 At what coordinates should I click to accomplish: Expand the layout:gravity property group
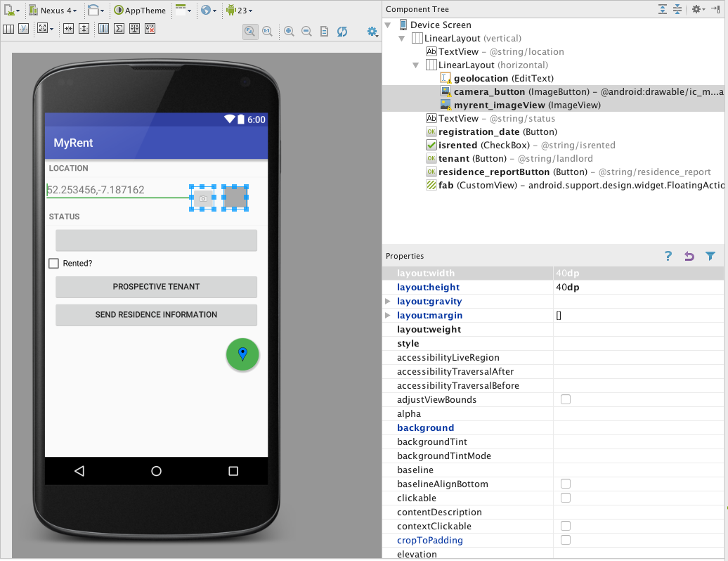click(x=389, y=302)
